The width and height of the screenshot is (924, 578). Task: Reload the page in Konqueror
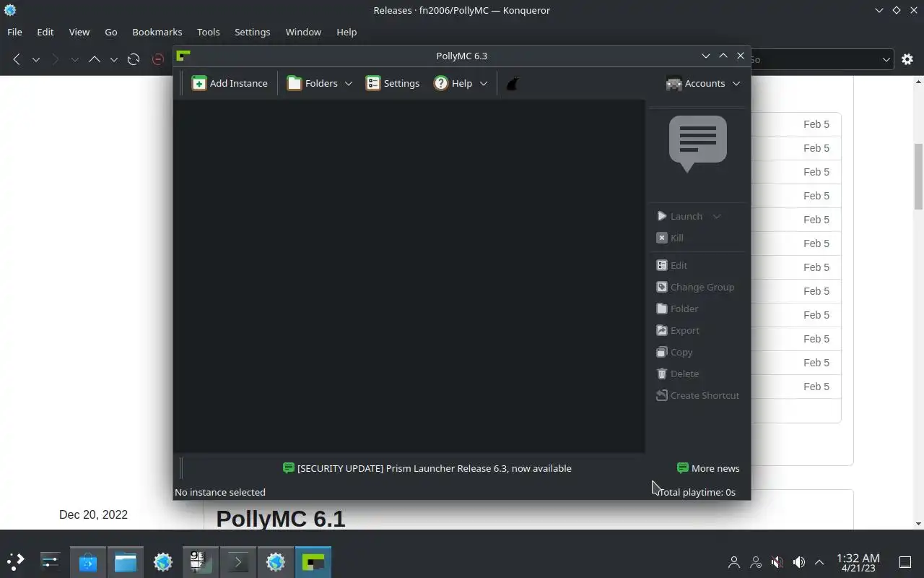click(134, 59)
